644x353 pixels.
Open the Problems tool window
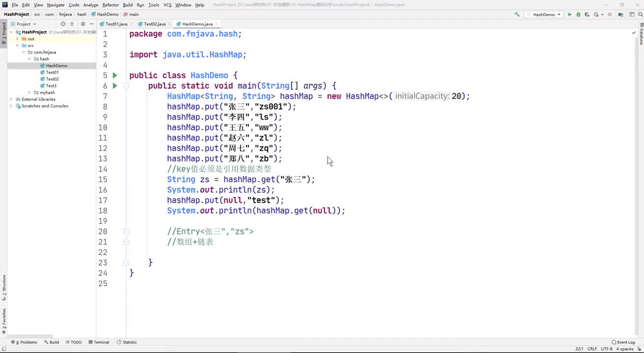(24, 342)
